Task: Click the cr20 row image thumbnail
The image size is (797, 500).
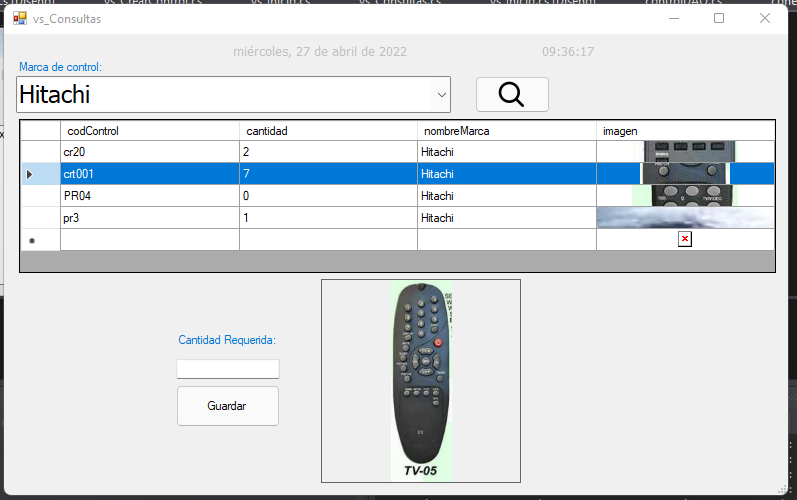Action: coord(685,152)
